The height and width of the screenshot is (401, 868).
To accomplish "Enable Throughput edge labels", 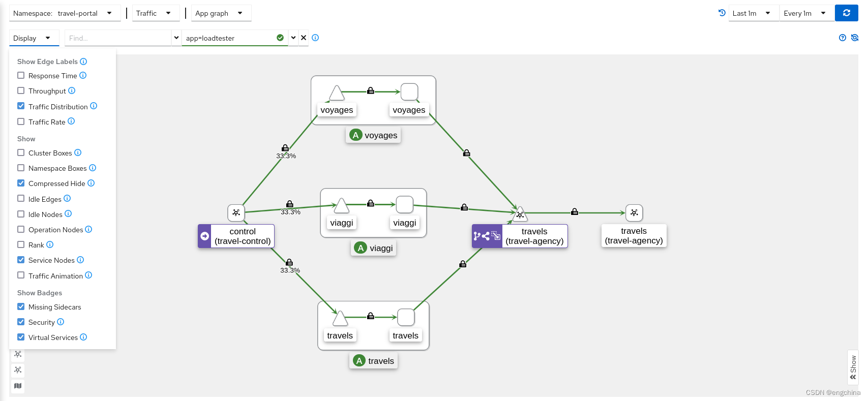I will pos(21,90).
